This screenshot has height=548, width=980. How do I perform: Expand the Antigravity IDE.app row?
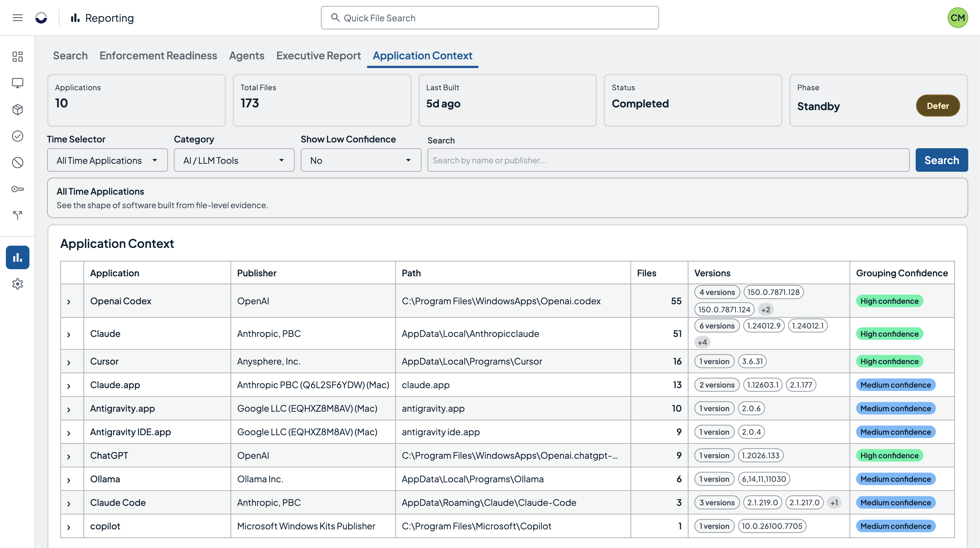[69, 433]
